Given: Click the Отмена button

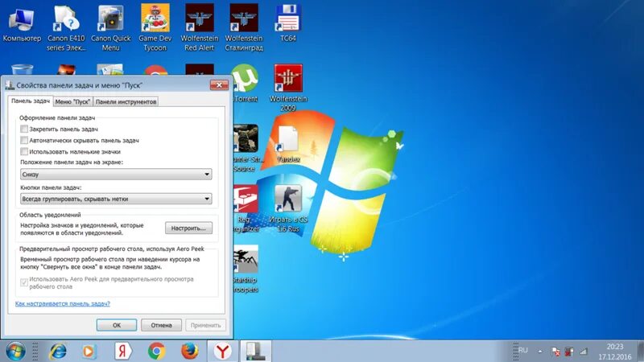Looking at the screenshot, I should point(162,325).
